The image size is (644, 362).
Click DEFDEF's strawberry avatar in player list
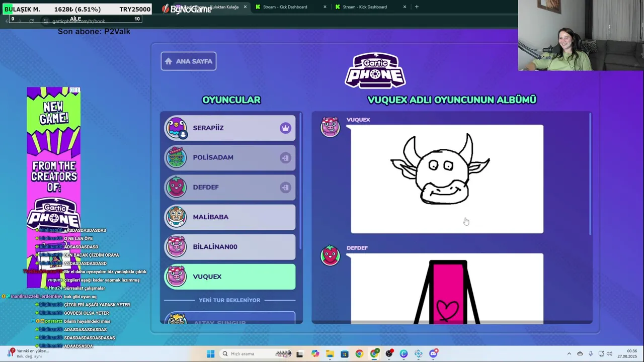177,187
